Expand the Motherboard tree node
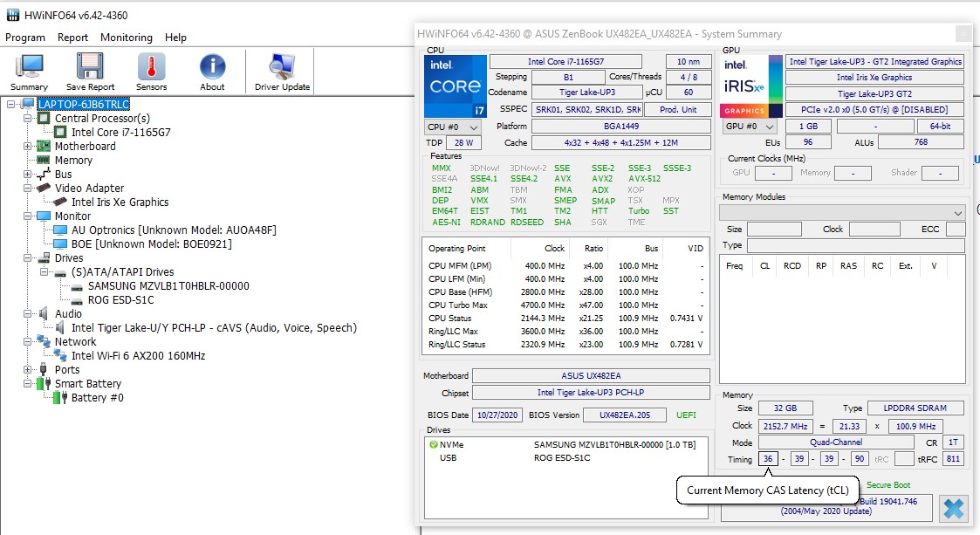 [x=28, y=147]
